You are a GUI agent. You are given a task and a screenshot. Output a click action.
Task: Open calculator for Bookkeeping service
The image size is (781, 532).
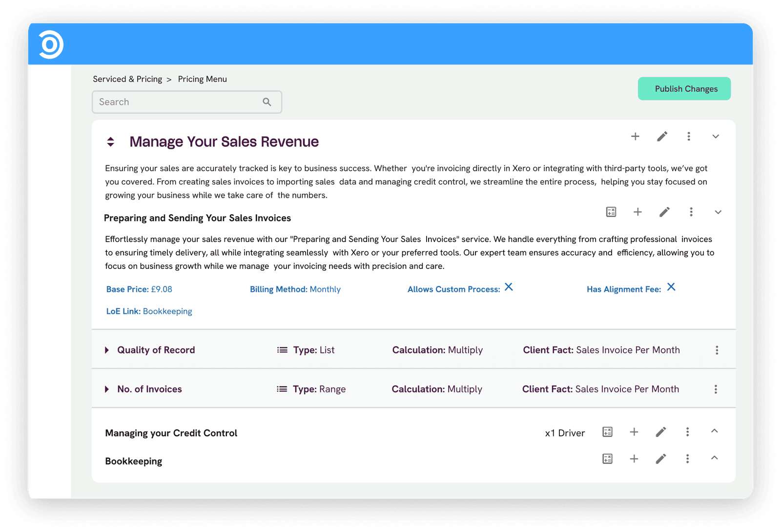point(608,459)
